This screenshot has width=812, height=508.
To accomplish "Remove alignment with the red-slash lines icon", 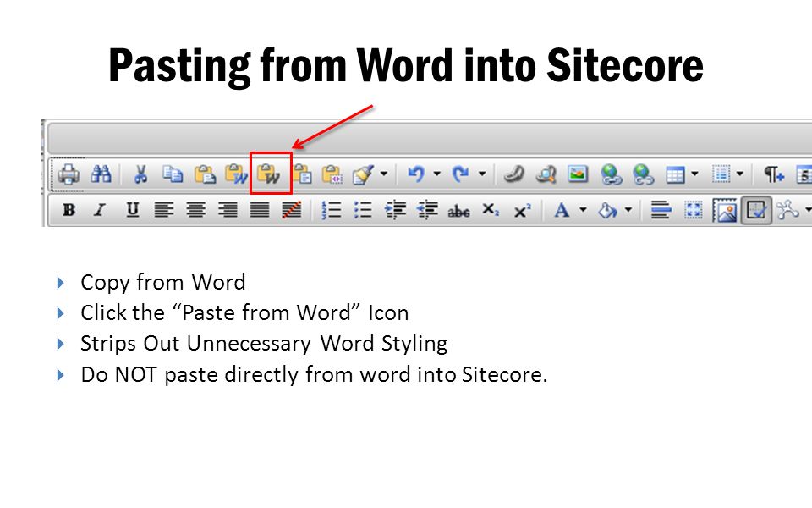I will click(x=292, y=210).
